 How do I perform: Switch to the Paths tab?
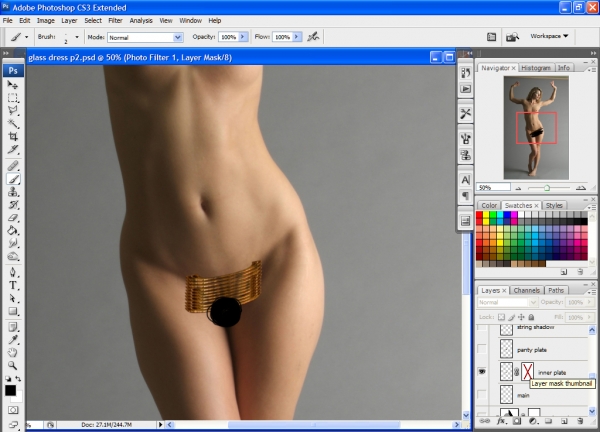tap(556, 290)
